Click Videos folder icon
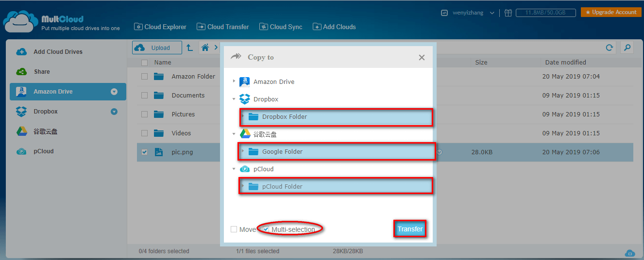Screen dimensions: 644x260 point(159,133)
